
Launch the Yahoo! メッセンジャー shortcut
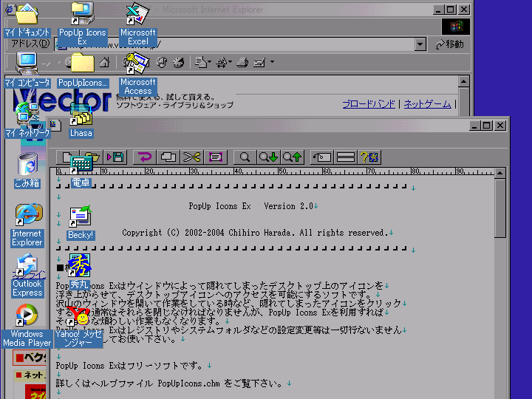coord(78,326)
